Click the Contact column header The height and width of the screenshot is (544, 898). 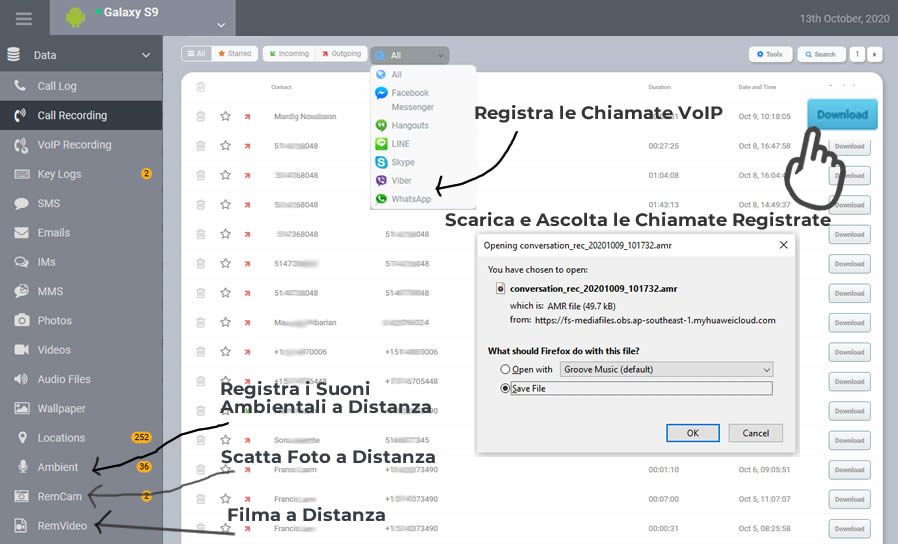(x=281, y=87)
